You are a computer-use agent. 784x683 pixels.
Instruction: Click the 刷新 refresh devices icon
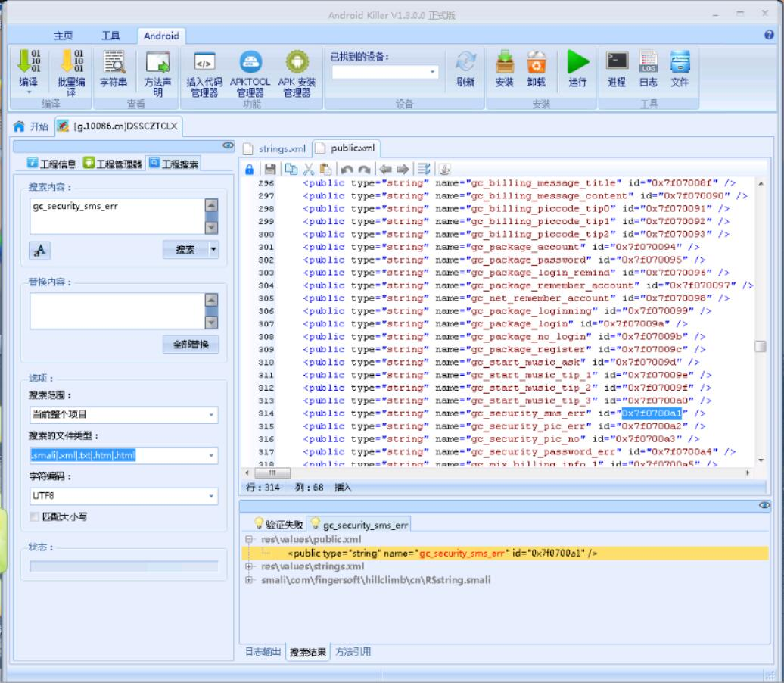(465, 62)
